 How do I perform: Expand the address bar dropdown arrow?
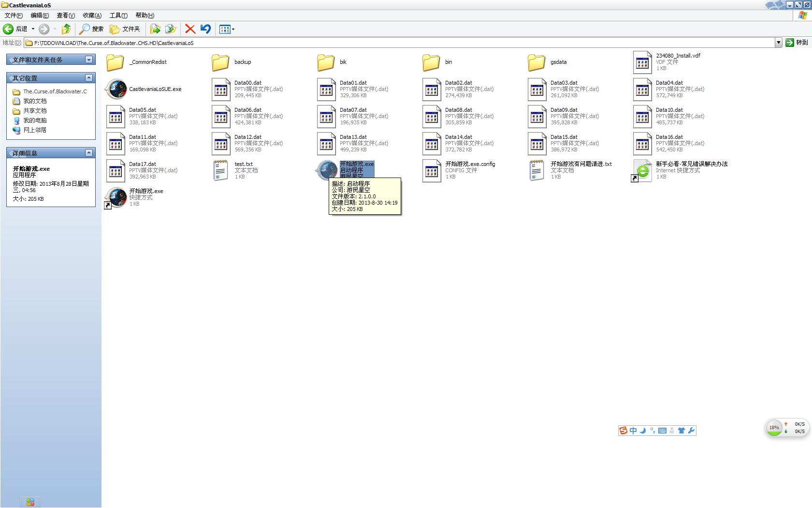point(778,43)
